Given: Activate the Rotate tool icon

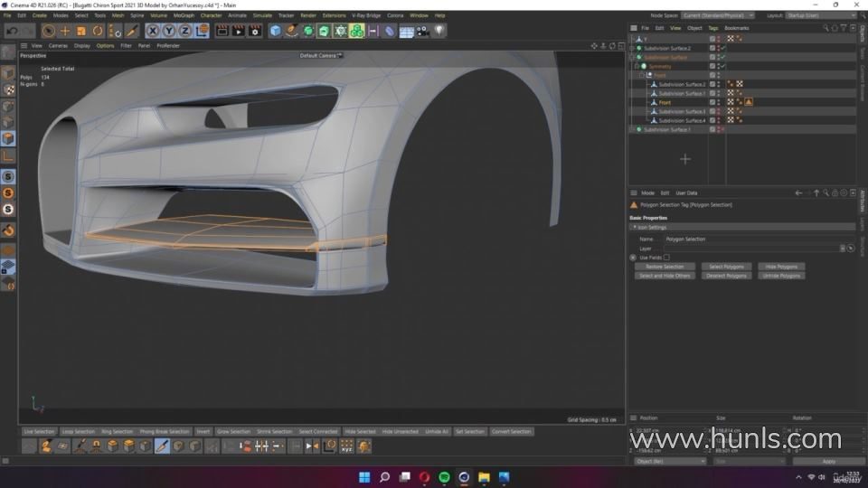Looking at the screenshot, I should [x=98, y=31].
